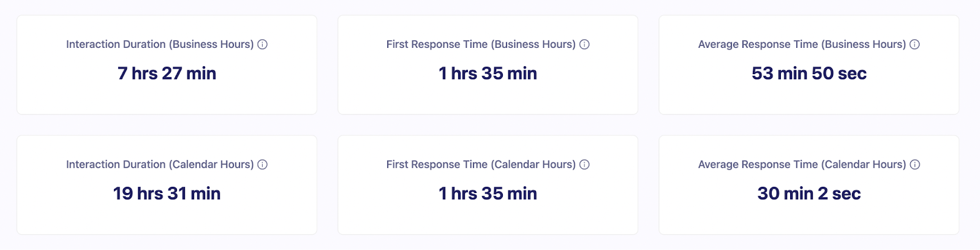Open info tooltip for Average Response Time (Calendar Hours)
Viewport: 980px width, 250px height.
(x=914, y=164)
